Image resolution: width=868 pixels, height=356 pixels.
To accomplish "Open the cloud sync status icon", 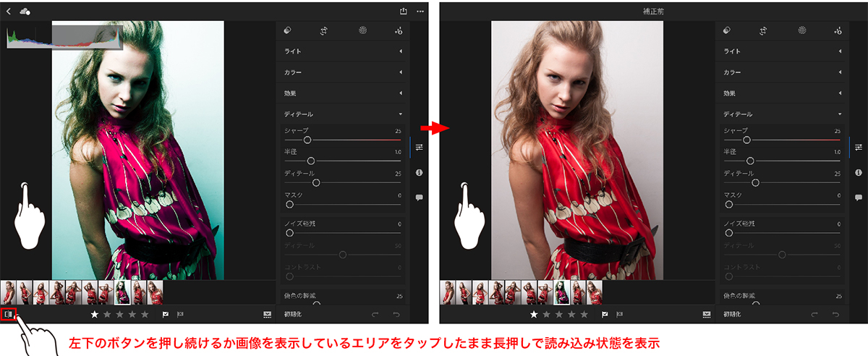I will click(25, 12).
